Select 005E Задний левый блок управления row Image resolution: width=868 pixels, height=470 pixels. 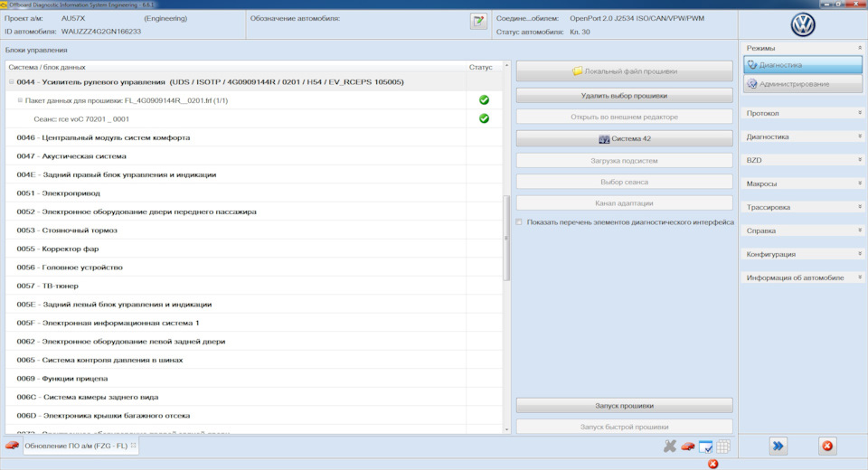coord(254,305)
